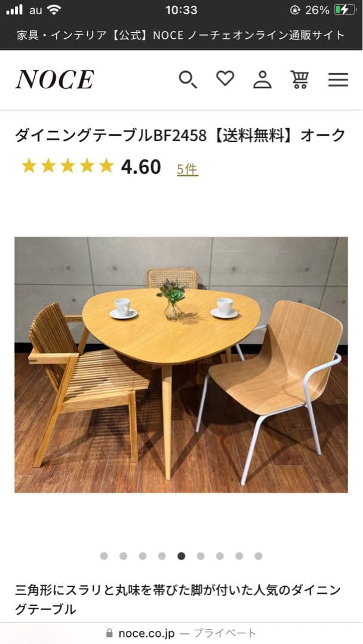Viewport: 363px width, 644px height.
Task: Click the fifth gold rating star
Action: pyautogui.click(x=106, y=166)
